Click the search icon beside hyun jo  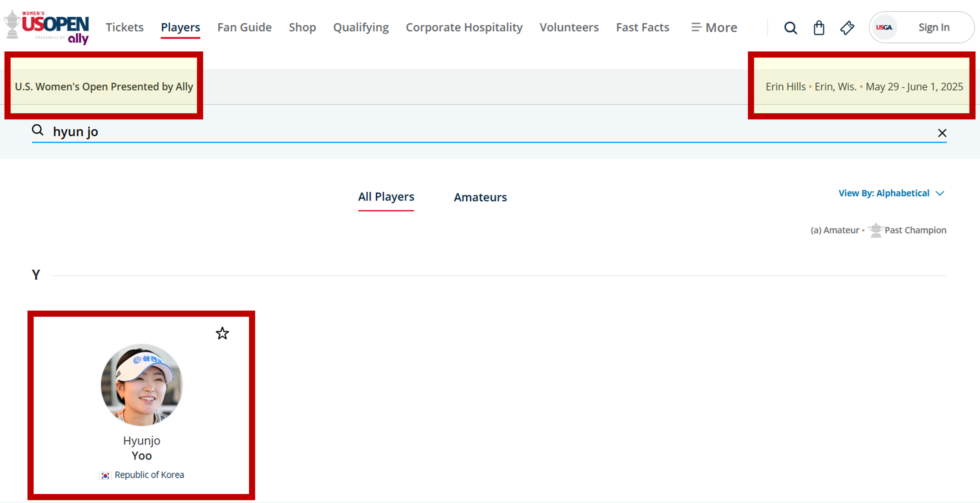click(38, 130)
